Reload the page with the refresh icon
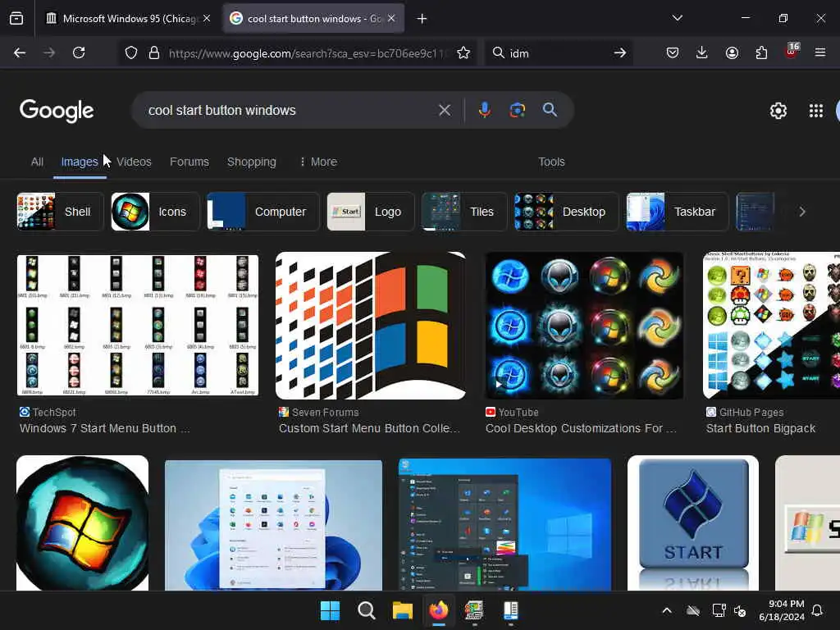840x630 pixels. pos(79,52)
